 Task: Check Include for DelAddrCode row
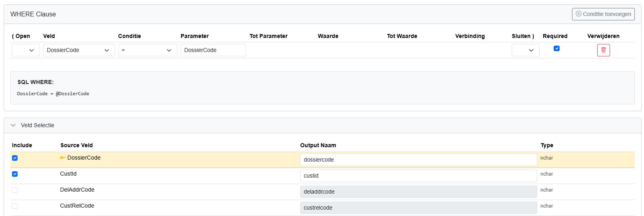click(15, 190)
